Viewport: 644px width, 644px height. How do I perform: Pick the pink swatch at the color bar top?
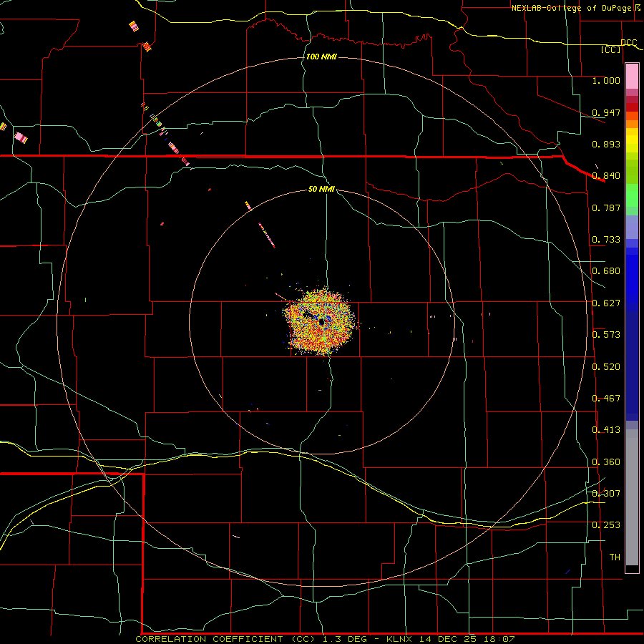click(632, 76)
